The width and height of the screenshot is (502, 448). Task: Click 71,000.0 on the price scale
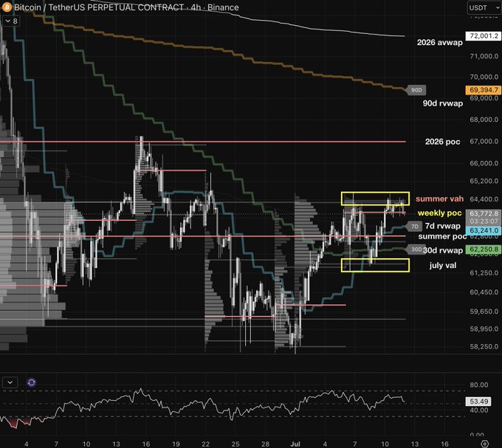(484, 56)
